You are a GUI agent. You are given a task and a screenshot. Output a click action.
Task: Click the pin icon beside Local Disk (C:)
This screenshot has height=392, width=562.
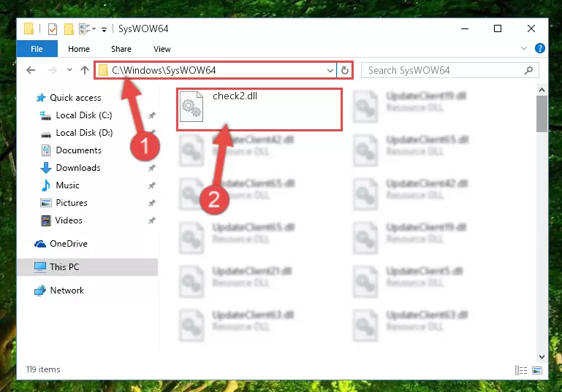[152, 115]
